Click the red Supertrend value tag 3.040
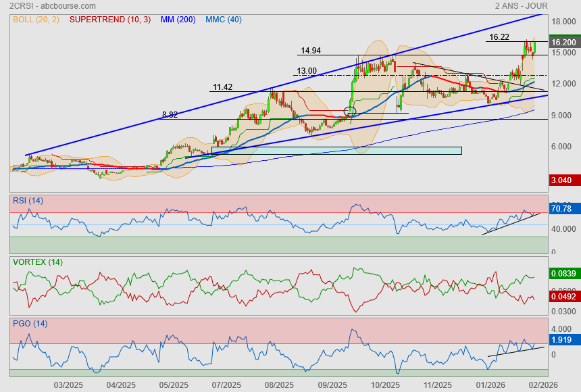581x392 pixels. tap(563, 180)
